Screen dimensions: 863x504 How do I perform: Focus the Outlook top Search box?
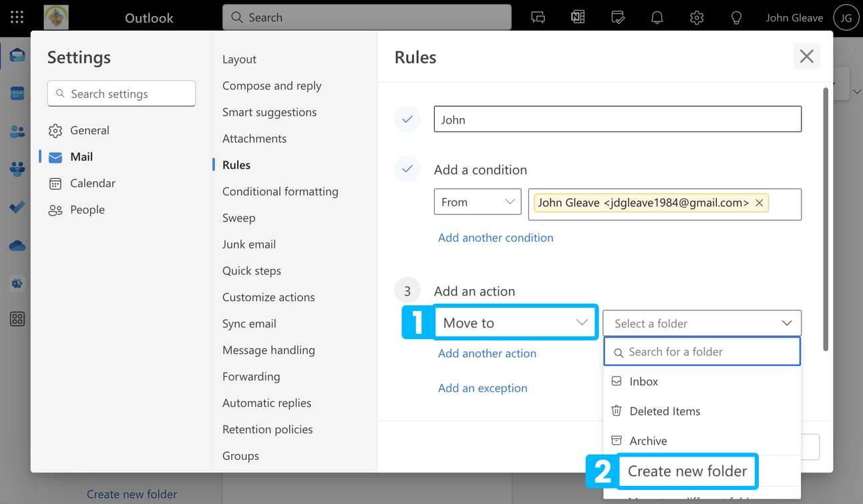click(367, 18)
